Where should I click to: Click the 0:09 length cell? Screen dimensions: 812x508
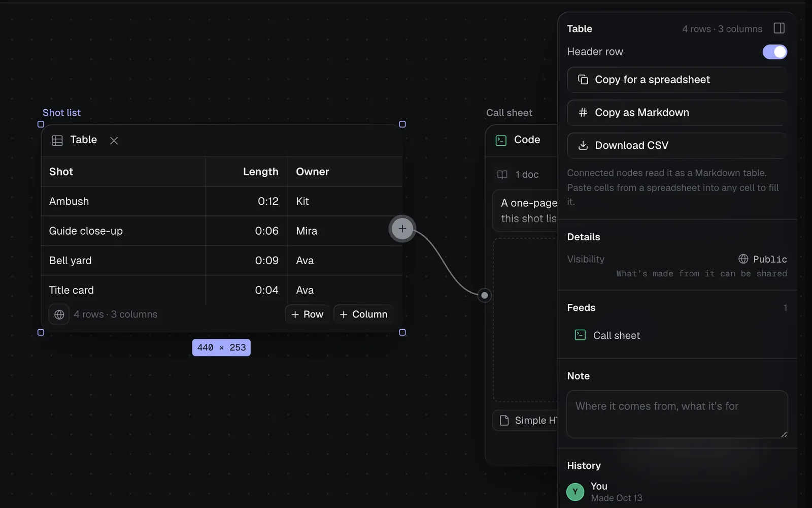point(247,261)
